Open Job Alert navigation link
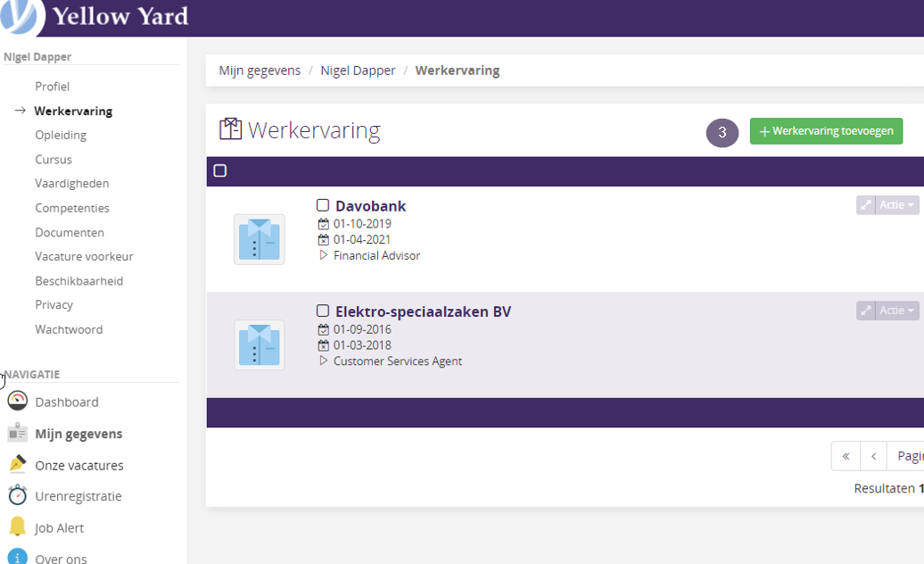The width and height of the screenshot is (924, 564). point(60,528)
